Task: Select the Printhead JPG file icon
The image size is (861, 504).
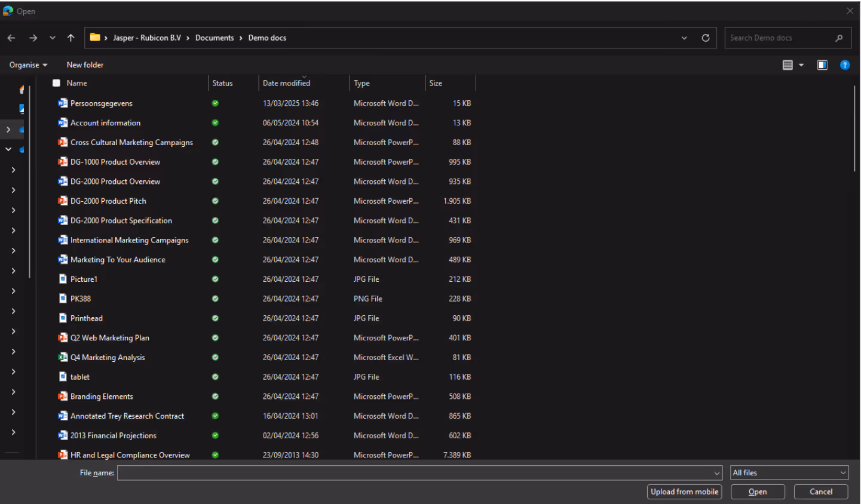Action: click(63, 318)
